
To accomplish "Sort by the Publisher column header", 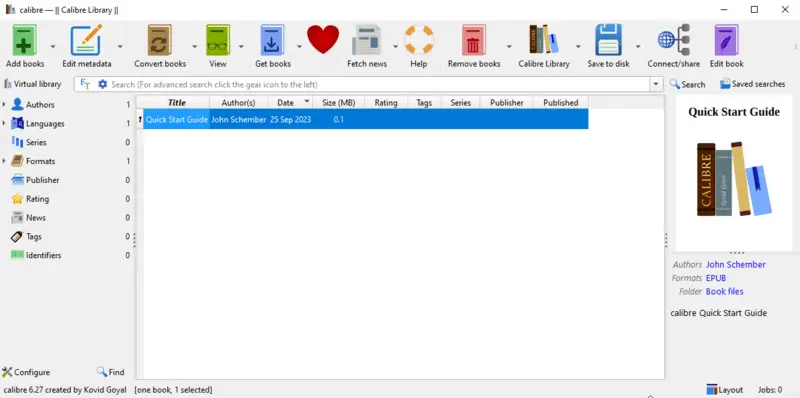I will 507,103.
